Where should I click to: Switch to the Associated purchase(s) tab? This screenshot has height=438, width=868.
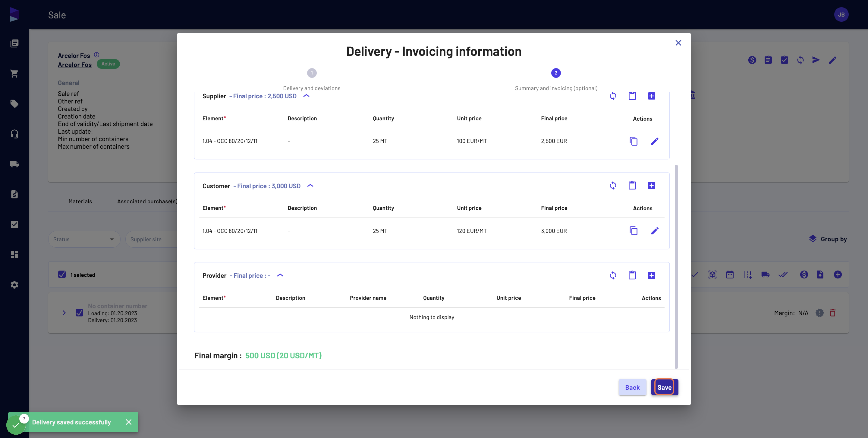click(147, 201)
